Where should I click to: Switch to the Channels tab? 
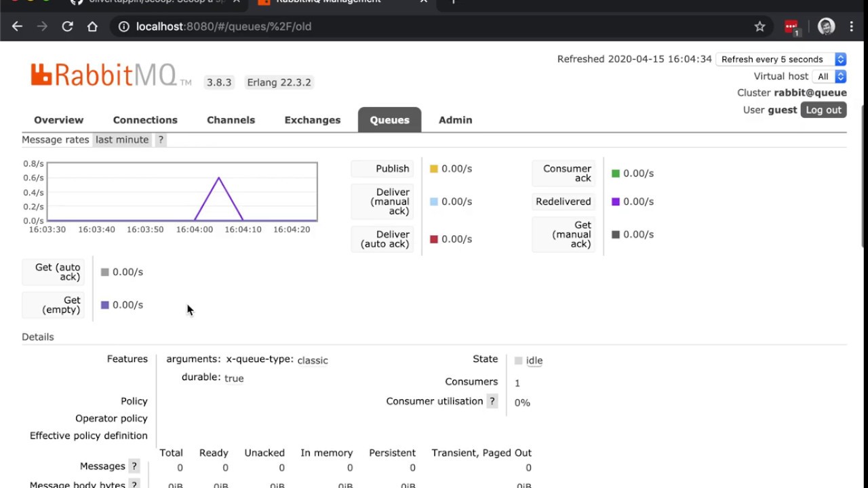click(x=231, y=120)
